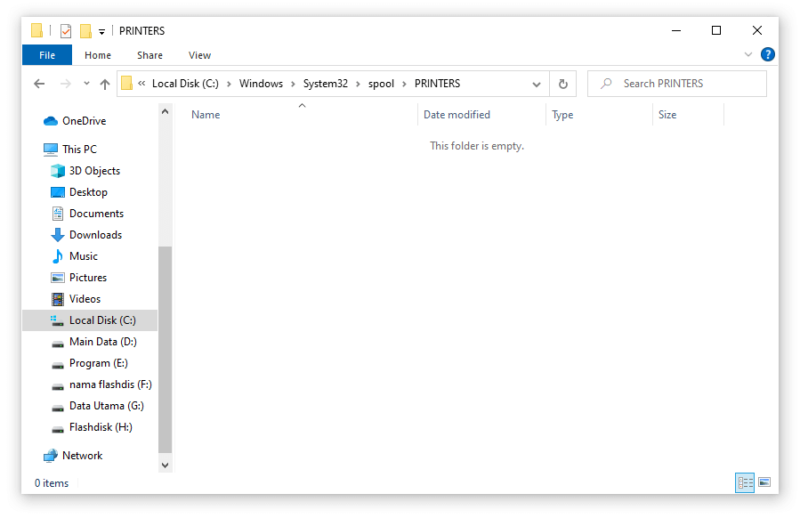
Task: Expand the address bar history dropdown
Action: coord(536,84)
